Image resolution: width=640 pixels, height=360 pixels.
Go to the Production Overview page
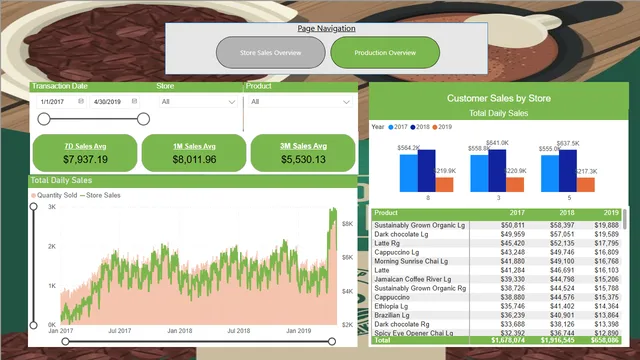[385, 53]
